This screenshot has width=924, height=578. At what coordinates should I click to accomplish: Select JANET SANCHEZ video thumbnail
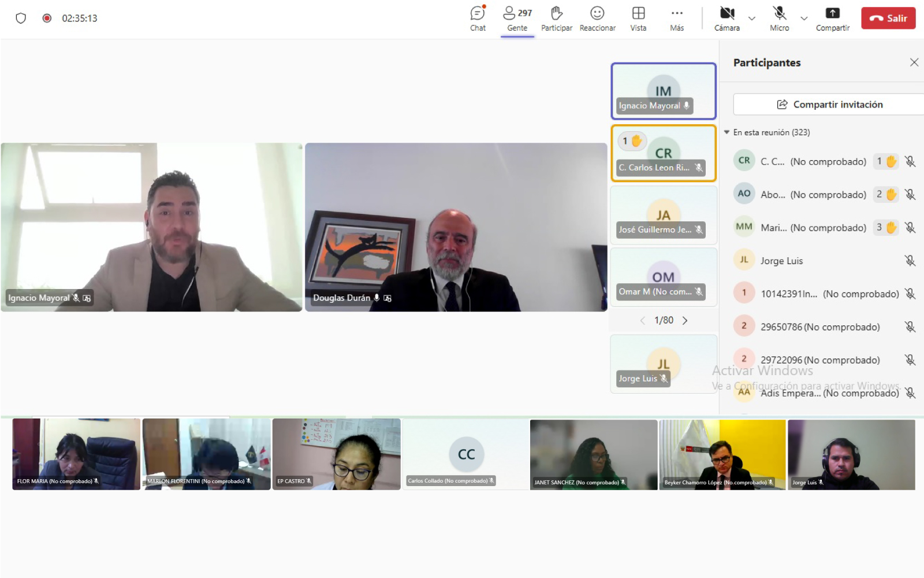pos(594,454)
